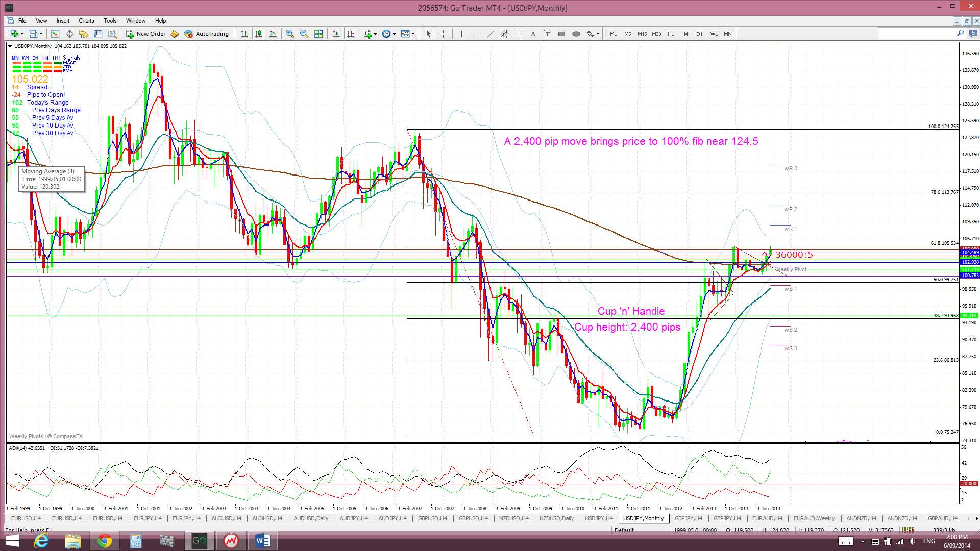Select the Fibonacci retracement tool
The width and height of the screenshot is (980, 551).
click(x=519, y=34)
